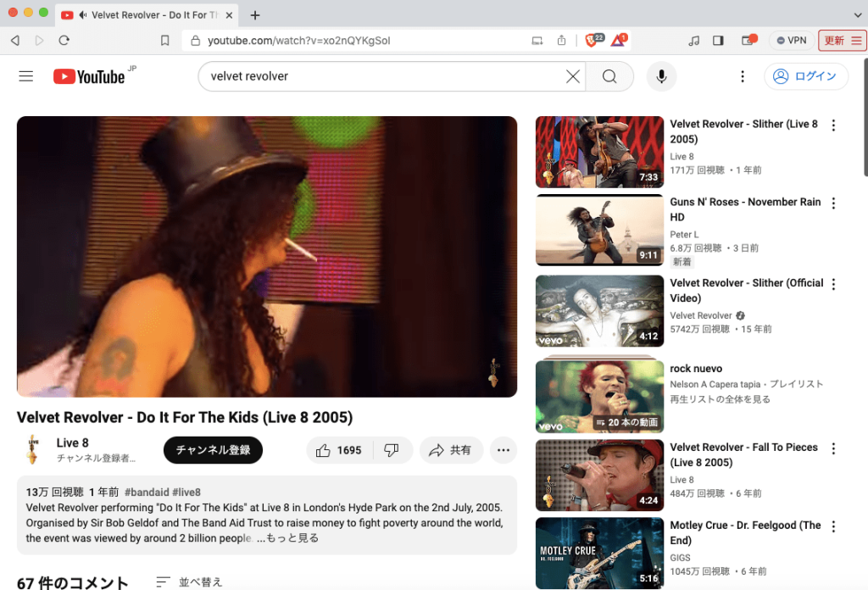868x590 pixels.
Task: Open Motley Crue Dr. Feelgood thumbnail
Action: [x=599, y=553]
